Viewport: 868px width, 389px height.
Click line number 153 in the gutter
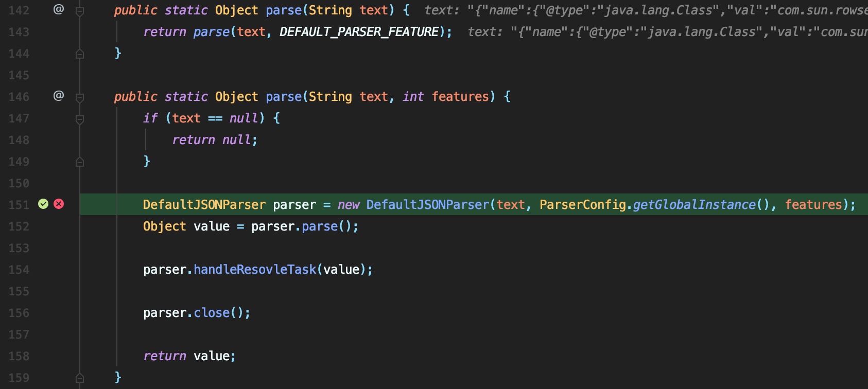19,248
